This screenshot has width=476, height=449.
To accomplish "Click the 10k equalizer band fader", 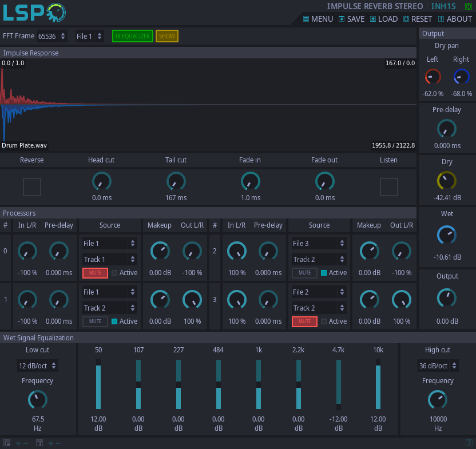I will tap(378, 384).
